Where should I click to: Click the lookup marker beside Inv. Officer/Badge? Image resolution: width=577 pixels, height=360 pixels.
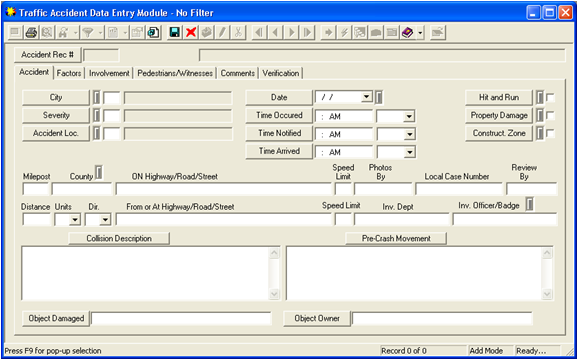click(529, 205)
